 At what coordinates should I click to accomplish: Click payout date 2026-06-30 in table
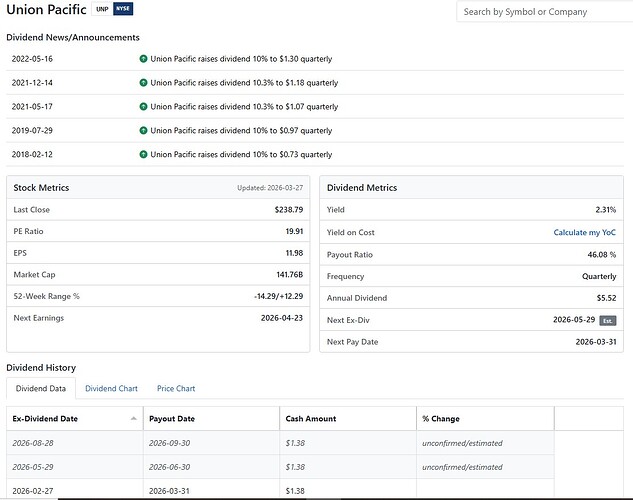(169, 467)
